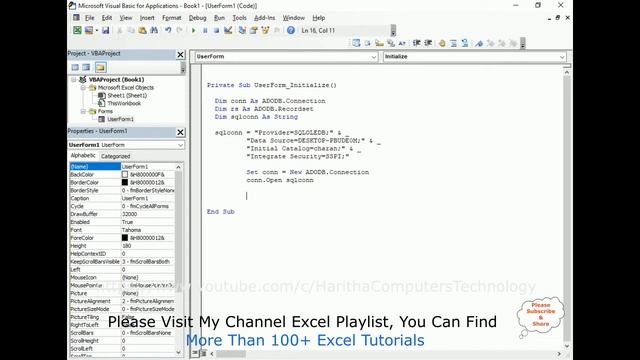The height and width of the screenshot is (360, 640).
Task: Open the Object Browser icon
Action: tap(265, 30)
